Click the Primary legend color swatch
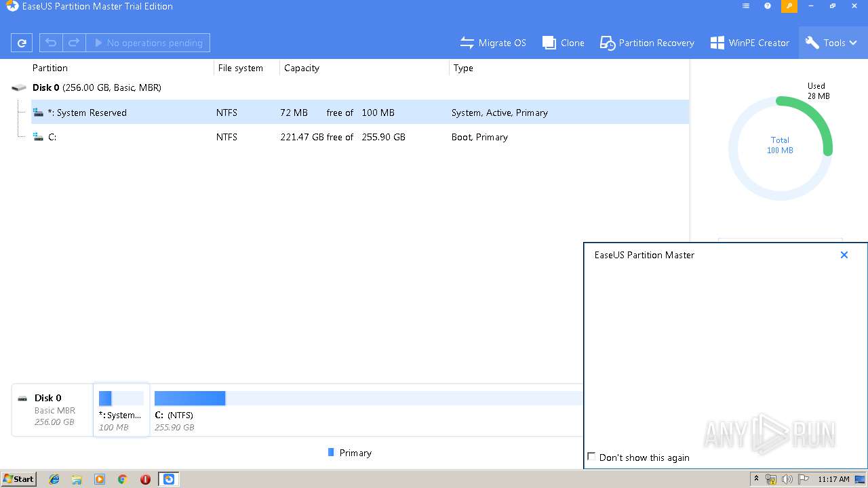 [331, 452]
